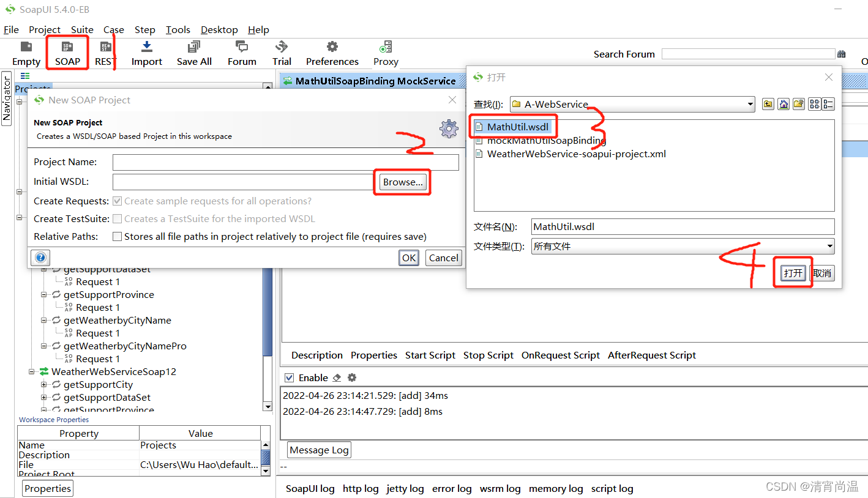Viewport: 868px width, 498px height.
Task: Enable the Relative Paths checkbox
Action: pos(116,236)
